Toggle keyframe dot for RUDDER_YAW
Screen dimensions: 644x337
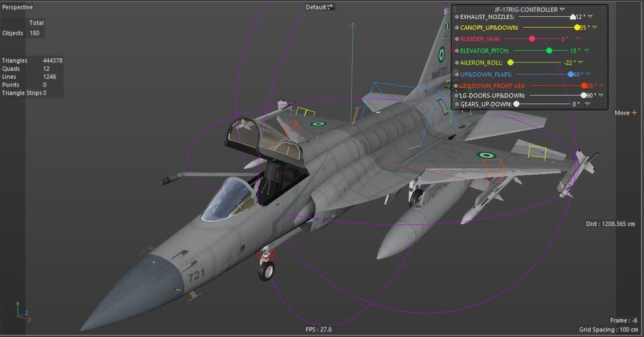coord(457,39)
